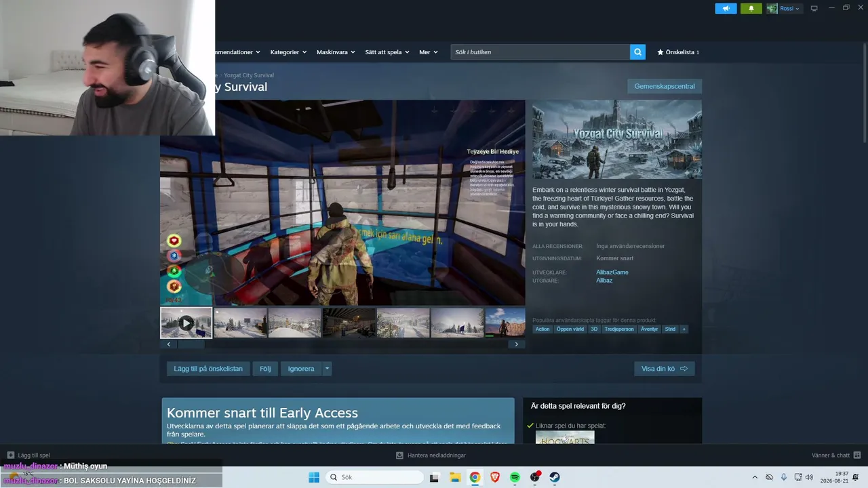Click the plus button to add tags
This screenshot has width=868, height=488.
[684, 329]
